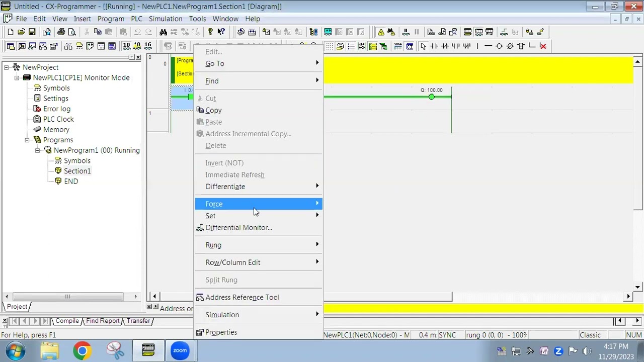Open PLC Clock in project tree

[58, 119]
